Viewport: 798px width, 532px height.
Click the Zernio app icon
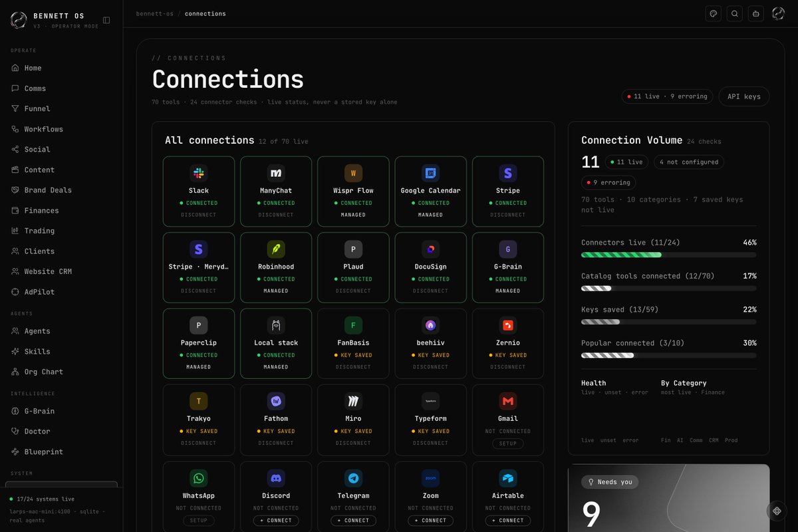[x=507, y=325]
